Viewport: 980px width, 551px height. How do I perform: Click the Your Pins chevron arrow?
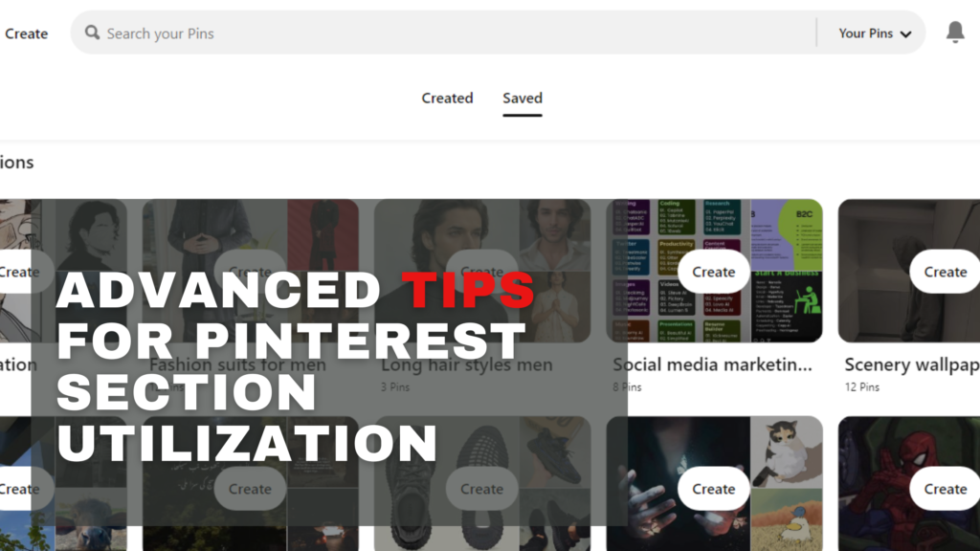click(905, 34)
